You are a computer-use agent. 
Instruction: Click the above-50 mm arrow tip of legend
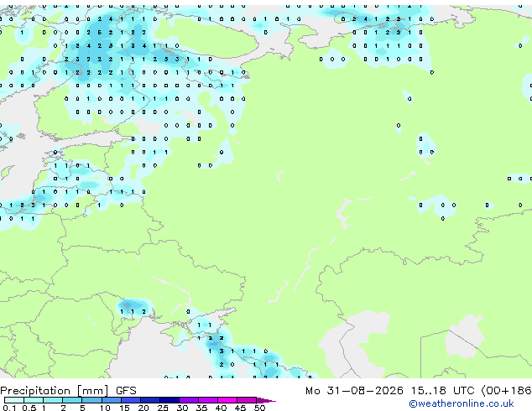click(266, 400)
